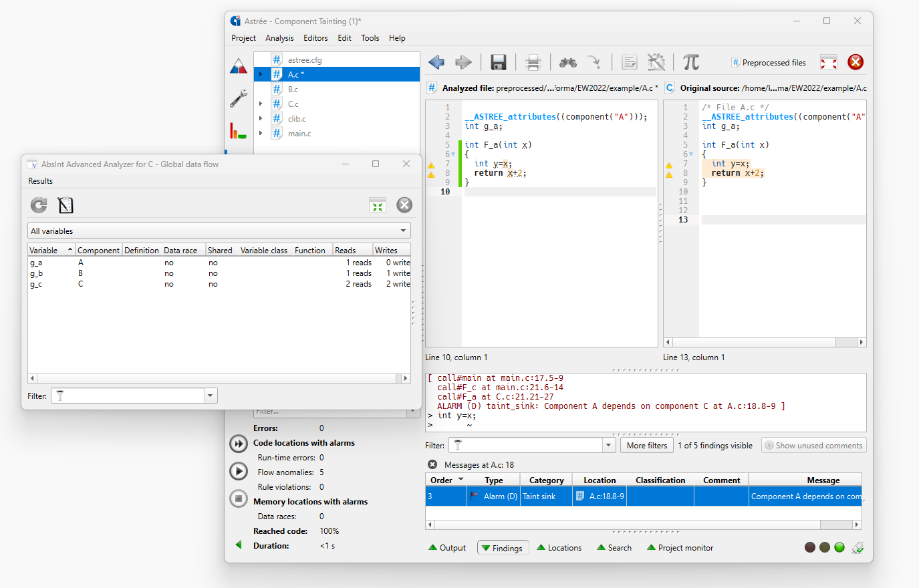The height and width of the screenshot is (588, 919).
Task: Click the gray jump-to arrow toolbar icon
Action: pyautogui.click(x=594, y=62)
